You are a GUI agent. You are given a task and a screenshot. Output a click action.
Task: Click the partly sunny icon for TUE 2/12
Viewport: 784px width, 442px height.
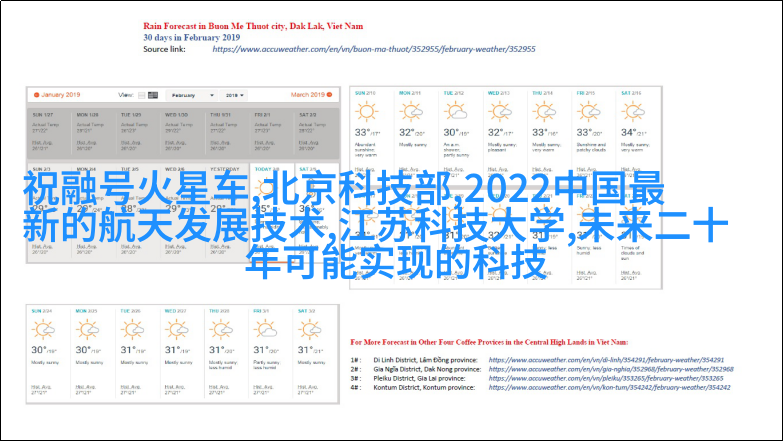(456, 112)
